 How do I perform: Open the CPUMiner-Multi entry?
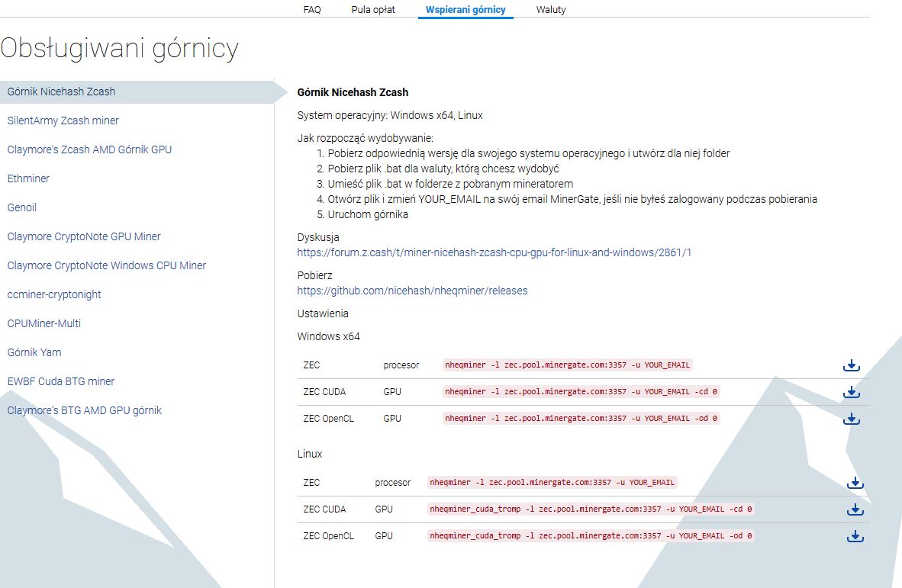pos(43,323)
